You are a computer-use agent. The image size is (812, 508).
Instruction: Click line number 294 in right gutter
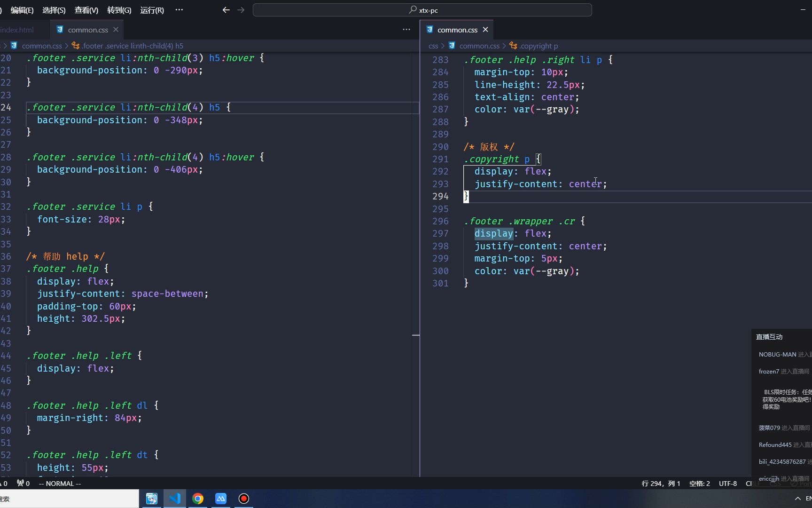(x=440, y=196)
